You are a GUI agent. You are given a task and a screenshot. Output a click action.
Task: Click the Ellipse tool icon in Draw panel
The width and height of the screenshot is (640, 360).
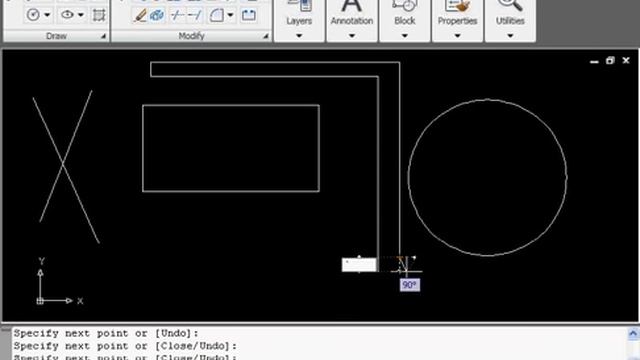pos(33,16)
